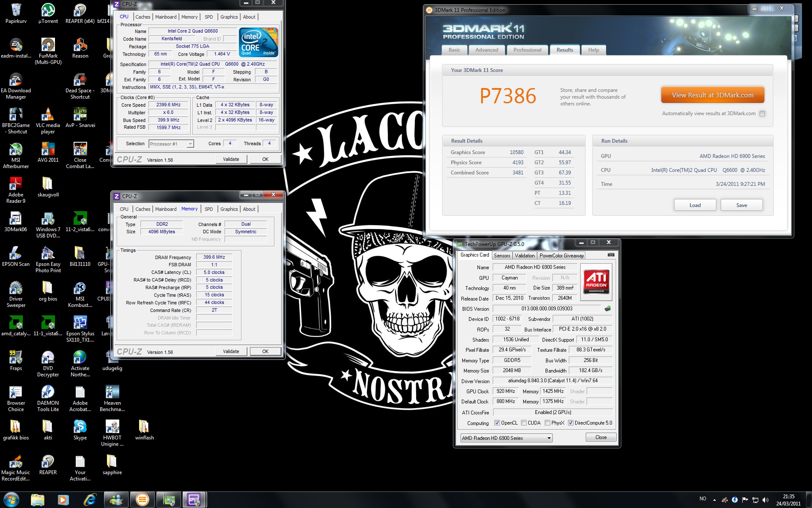
Task: Open the DVD Decrypter desktop icon
Action: 48,364
